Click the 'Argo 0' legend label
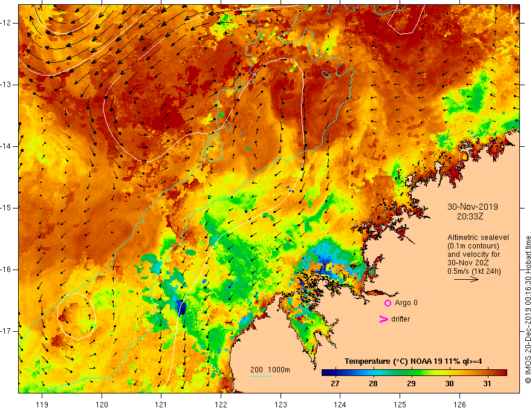The height and width of the screenshot is (411, 532). (406, 303)
